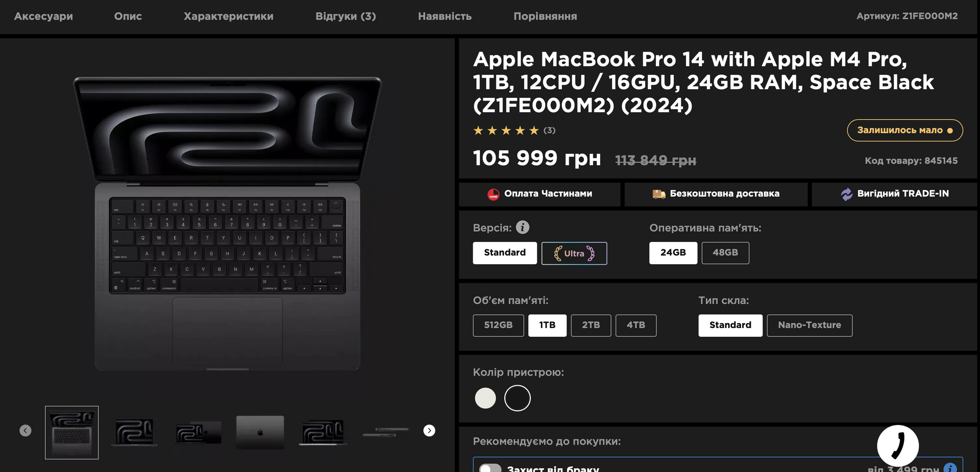Switch to the Характеристики tab
The height and width of the screenshot is (472, 980).
(229, 16)
